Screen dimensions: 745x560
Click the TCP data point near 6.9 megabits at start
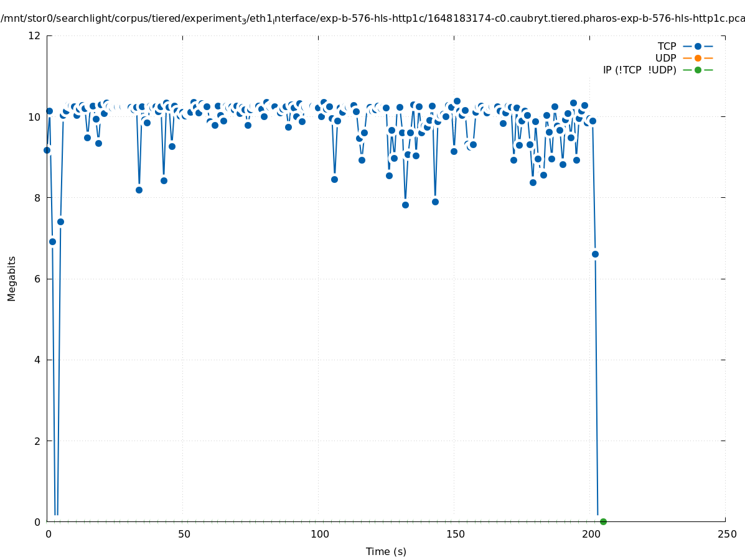(x=52, y=241)
